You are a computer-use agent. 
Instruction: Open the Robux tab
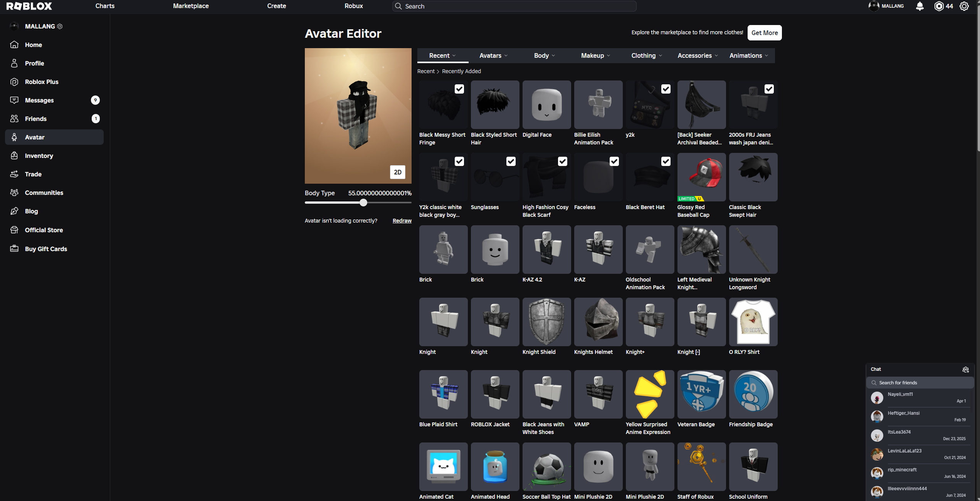(354, 6)
